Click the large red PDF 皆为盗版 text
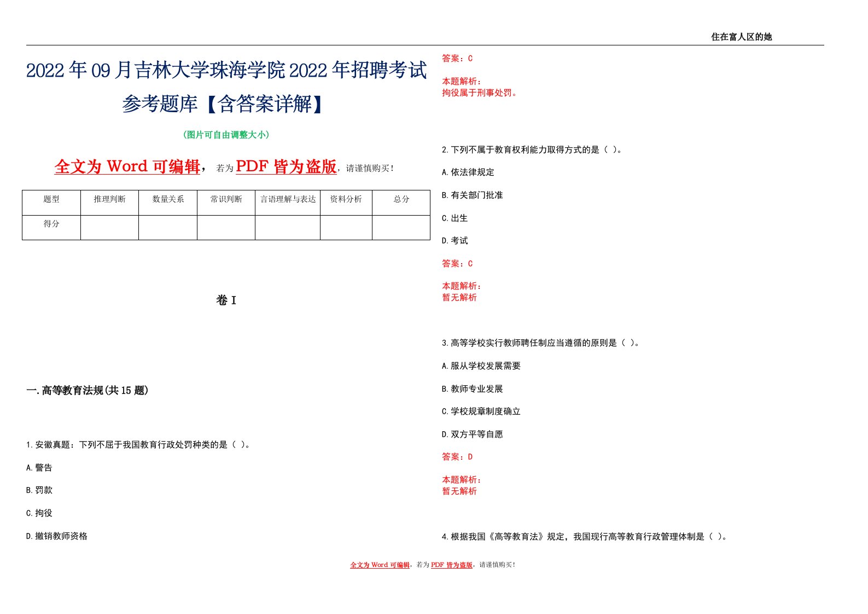Viewport: 868px width, 614px height. tap(286, 166)
